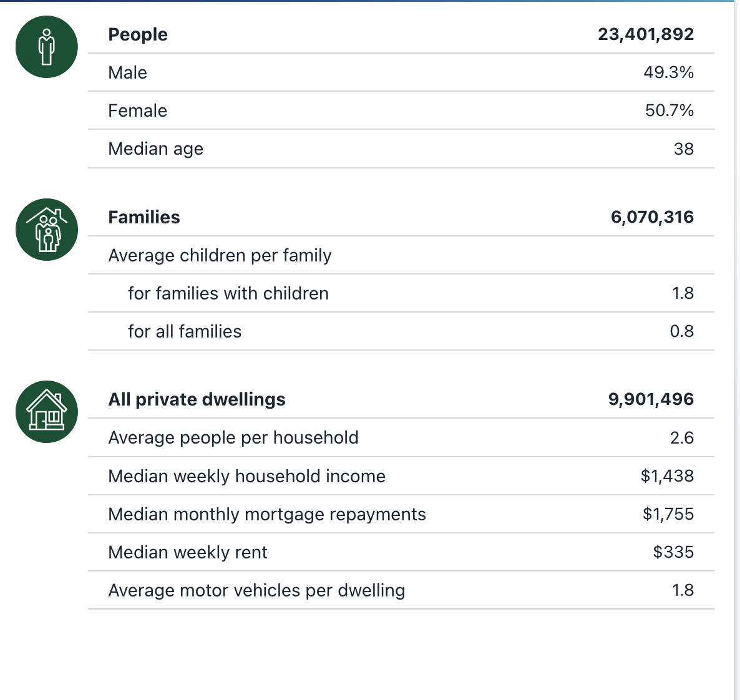Click the 50.7% female value
740x700 pixels.
coord(669,110)
